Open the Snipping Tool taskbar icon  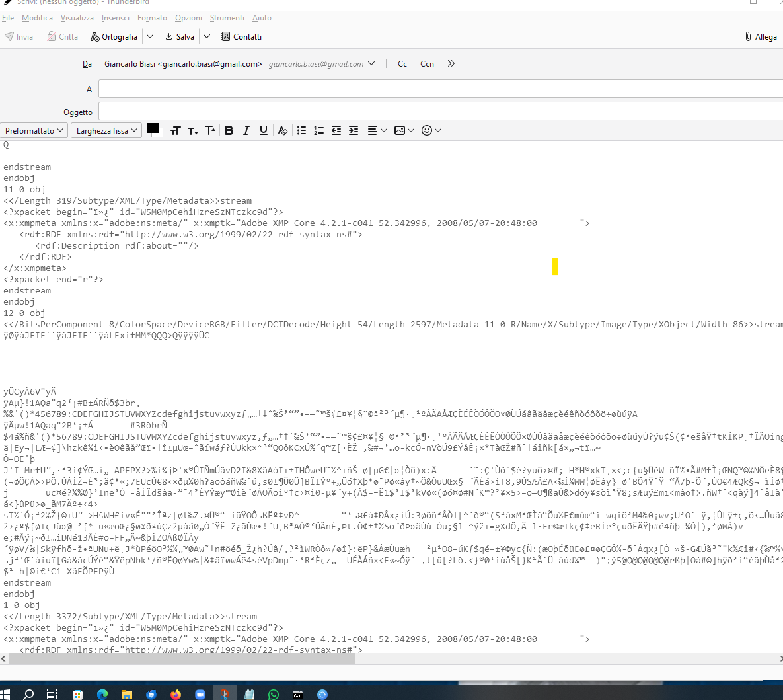225,695
